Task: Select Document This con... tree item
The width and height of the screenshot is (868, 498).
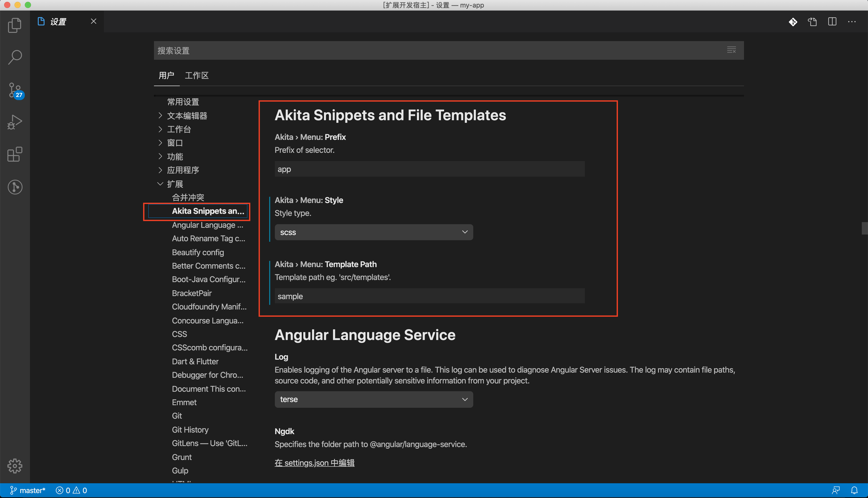Action: pos(208,389)
